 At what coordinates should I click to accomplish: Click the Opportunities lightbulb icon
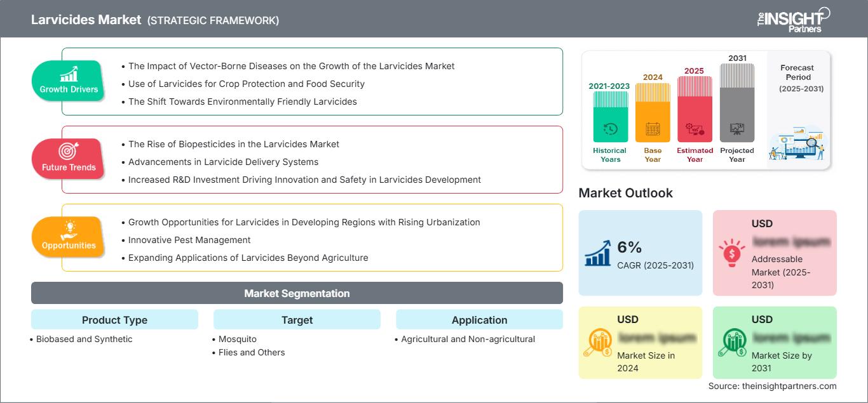point(69,229)
